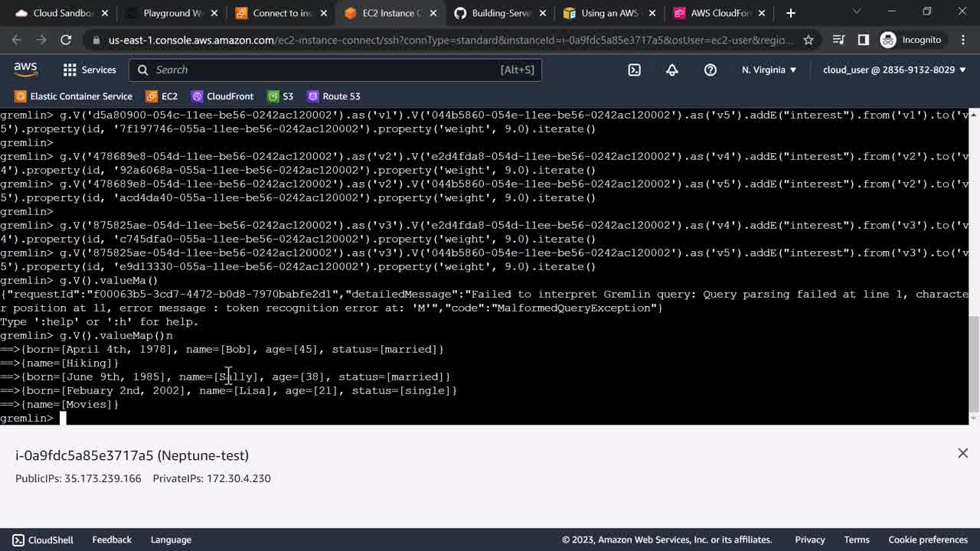Bookmark this page with the star icon
Viewport: 980px width, 551px height.
pyautogui.click(x=808, y=40)
